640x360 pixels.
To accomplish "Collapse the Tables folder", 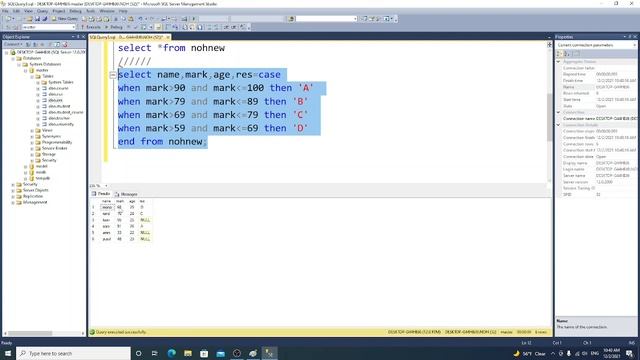I will [32, 76].
